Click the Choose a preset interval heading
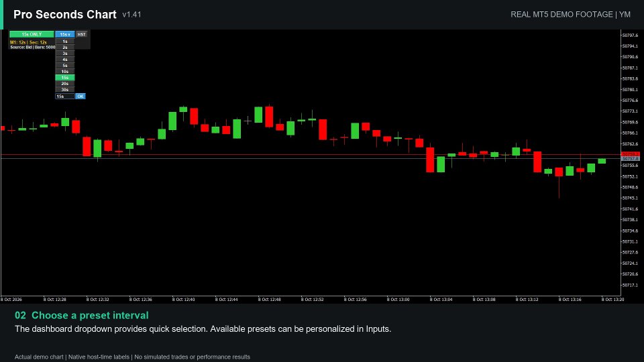The height and width of the screenshot is (362, 644). [x=90, y=315]
